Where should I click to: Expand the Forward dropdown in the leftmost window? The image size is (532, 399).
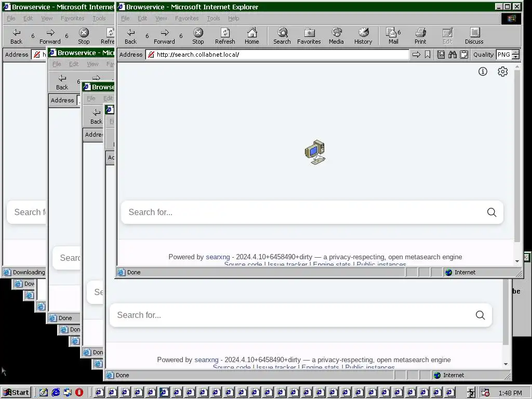[x=66, y=36]
